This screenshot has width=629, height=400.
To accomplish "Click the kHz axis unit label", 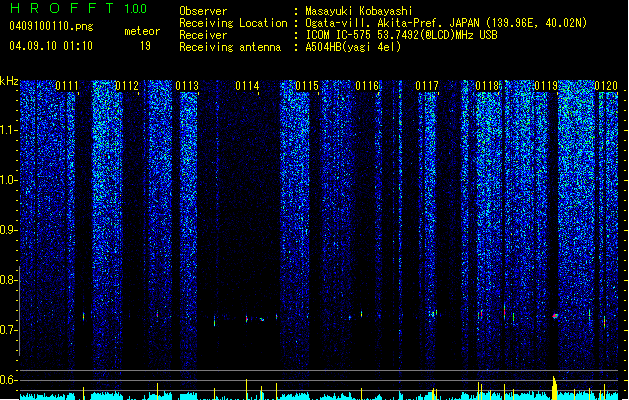I will tap(9, 81).
